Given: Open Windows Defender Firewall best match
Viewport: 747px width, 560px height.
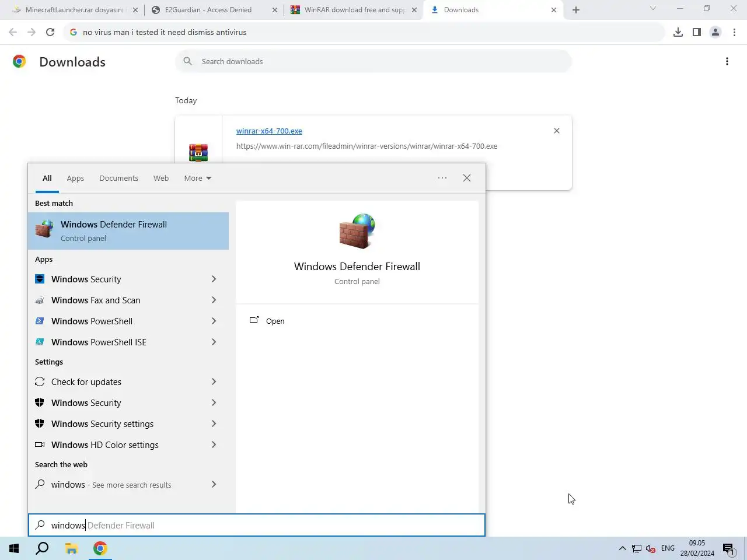Looking at the screenshot, I should point(128,231).
